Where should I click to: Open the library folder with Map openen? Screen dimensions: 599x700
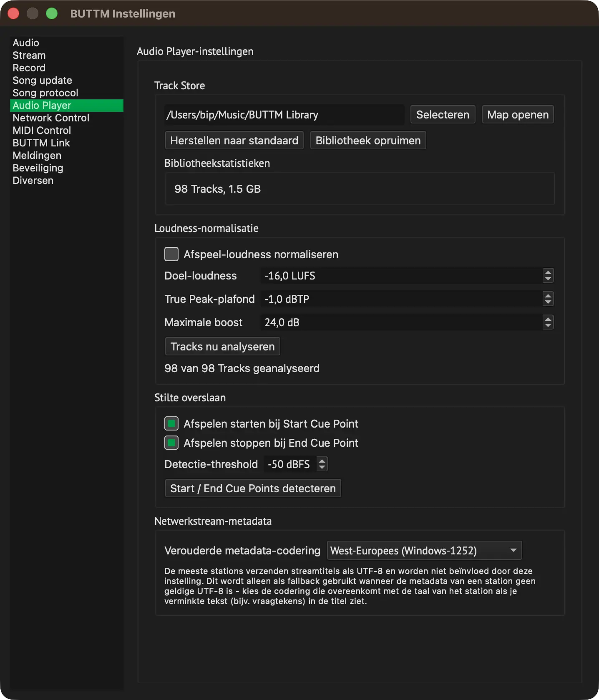518,115
